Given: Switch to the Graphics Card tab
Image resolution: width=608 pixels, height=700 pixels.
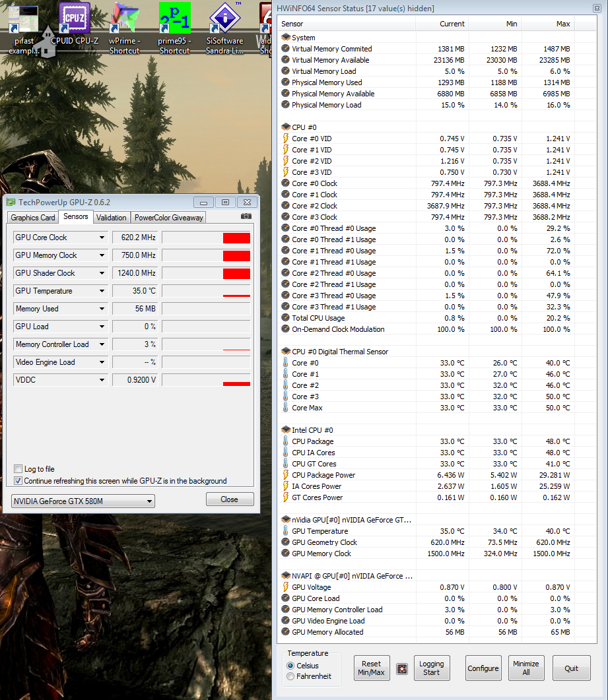Looking at the screenshot, I should tap(33, 218).
